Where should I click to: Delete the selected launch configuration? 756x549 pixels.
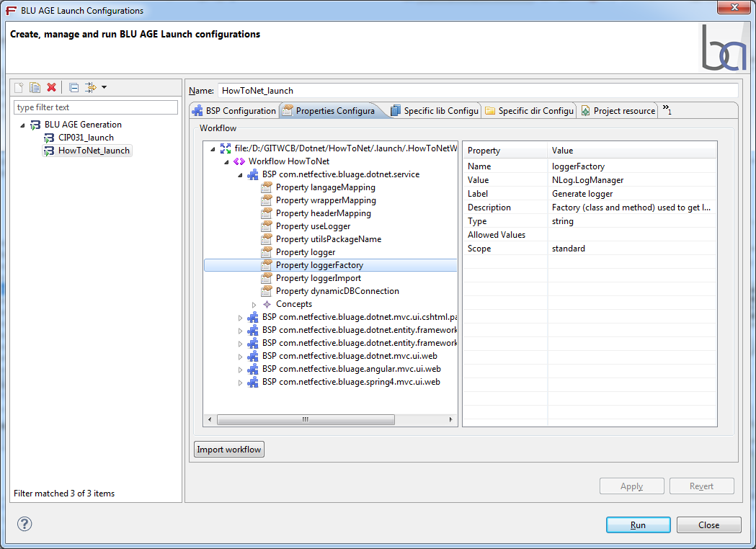click(x=52, y=87)
